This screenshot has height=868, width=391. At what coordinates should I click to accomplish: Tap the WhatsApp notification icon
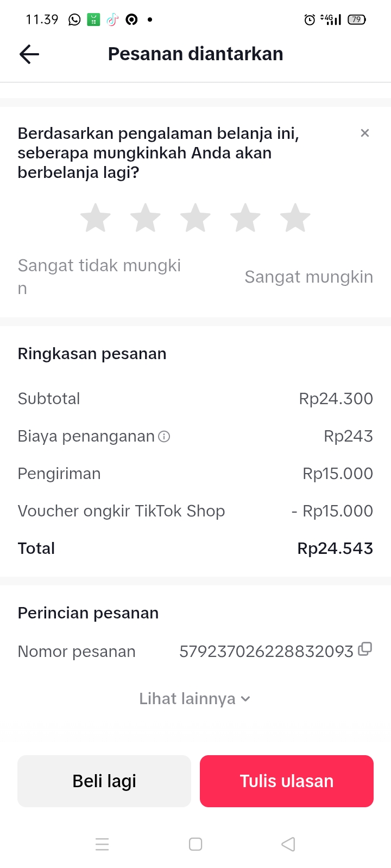(74, 20)
